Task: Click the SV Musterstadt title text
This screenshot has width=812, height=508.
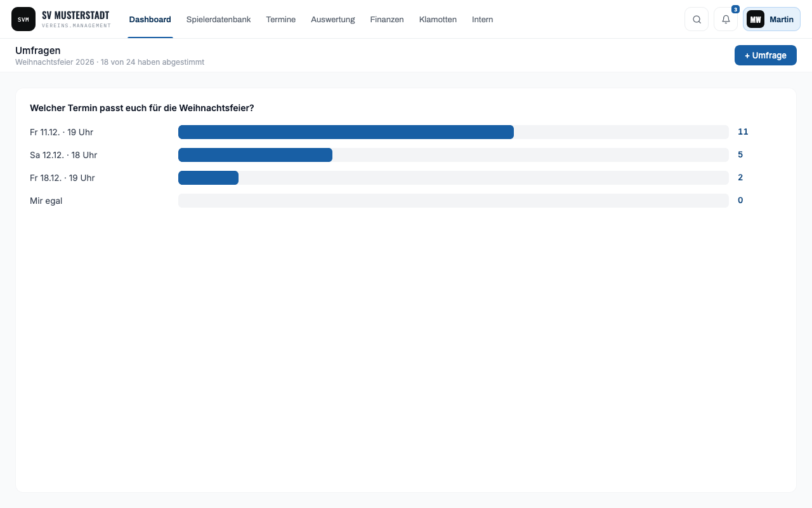Action: tap(75, 15)
